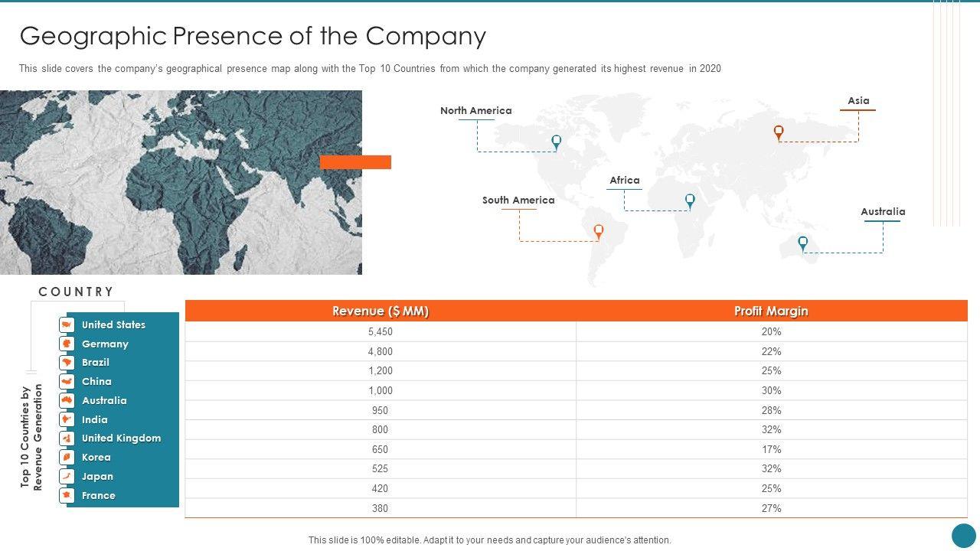Click the orange rectangle beside the map image

(355, 162)
